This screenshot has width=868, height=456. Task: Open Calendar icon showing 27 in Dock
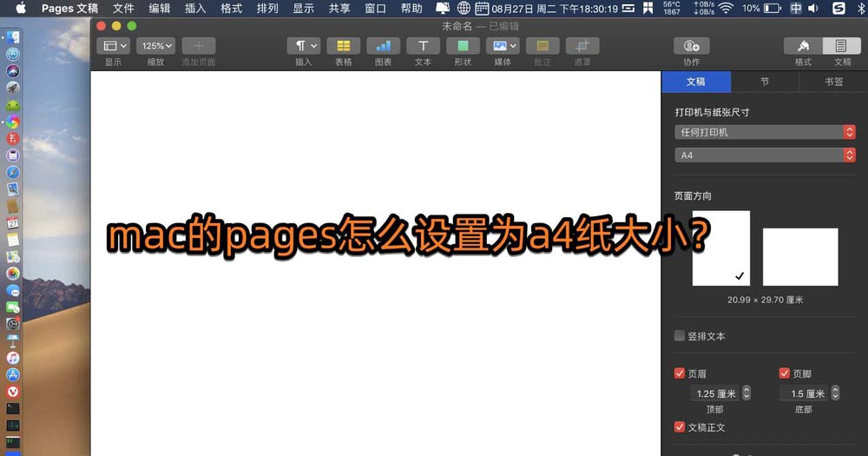[x=13, y=222]
